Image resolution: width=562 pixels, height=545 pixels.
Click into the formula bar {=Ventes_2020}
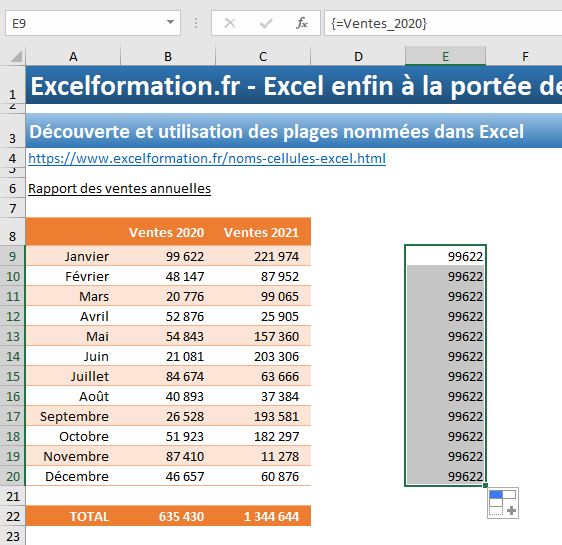[443, 23]
